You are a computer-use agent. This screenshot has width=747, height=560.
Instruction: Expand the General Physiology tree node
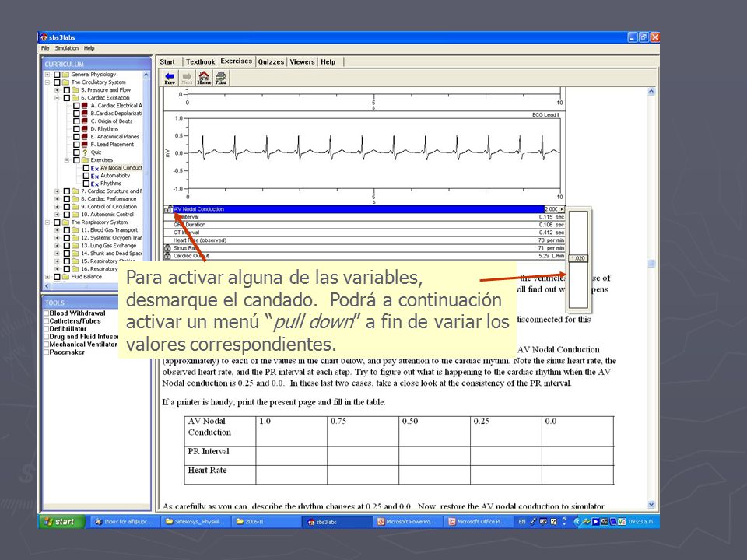[x=47, y=75]
